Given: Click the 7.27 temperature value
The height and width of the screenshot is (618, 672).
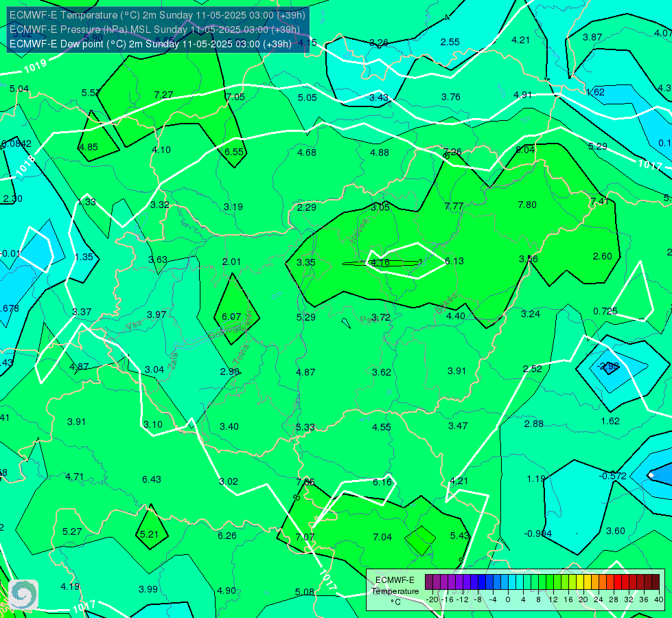Looking at the screenshot, I should (163, 95).
